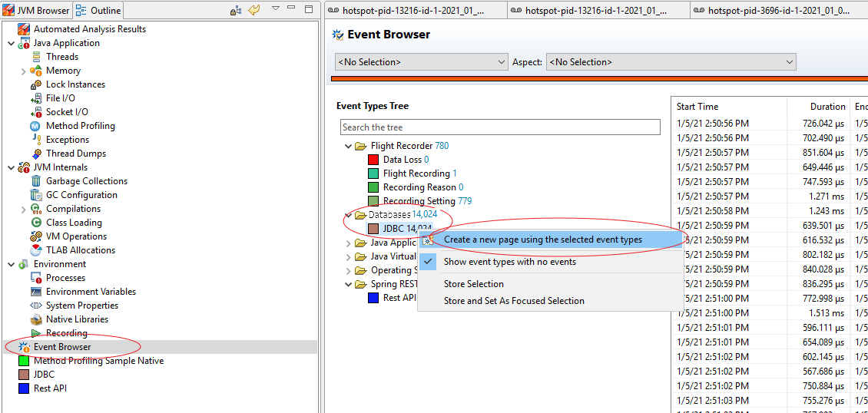Open the Method Profiling icon
This screenshot has height=413, width=868.
coord(36,126)
